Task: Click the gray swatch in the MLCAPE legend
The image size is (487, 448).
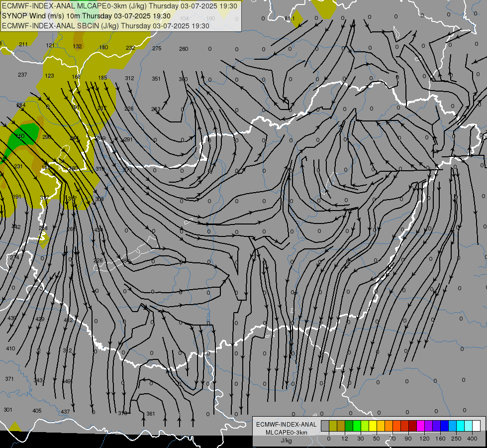Action: [x=325, y=426]
